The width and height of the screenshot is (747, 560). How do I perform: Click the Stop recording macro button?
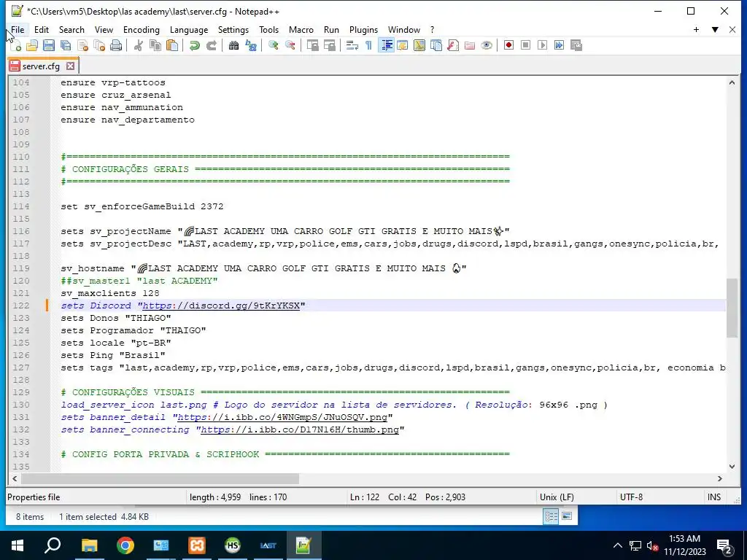point(525,45)
